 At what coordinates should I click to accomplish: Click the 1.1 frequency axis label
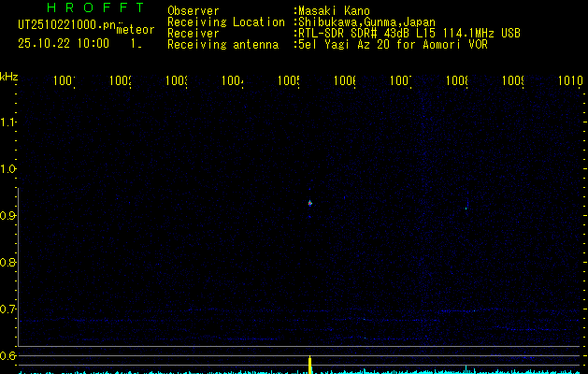click(x=7, y=122)
